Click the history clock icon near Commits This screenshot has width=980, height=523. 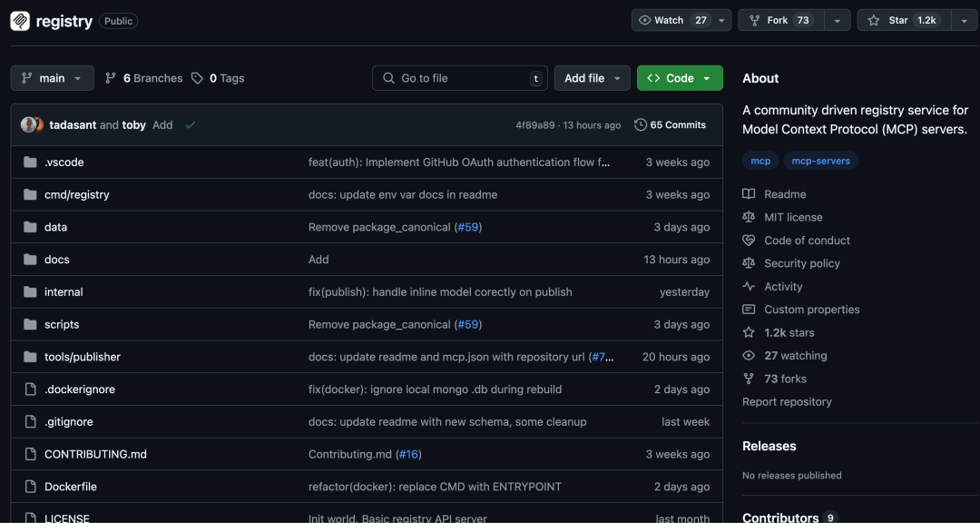point(640,125)
